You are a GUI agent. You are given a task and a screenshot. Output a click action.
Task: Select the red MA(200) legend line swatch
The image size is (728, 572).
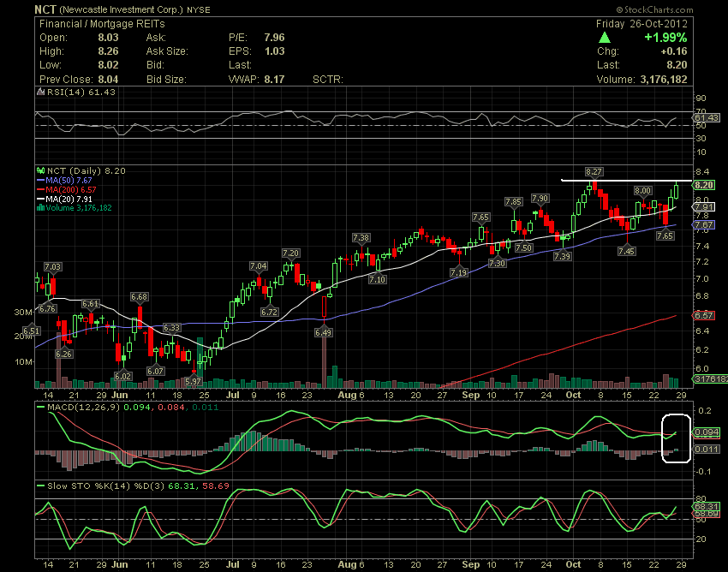[x=40, y=189]
